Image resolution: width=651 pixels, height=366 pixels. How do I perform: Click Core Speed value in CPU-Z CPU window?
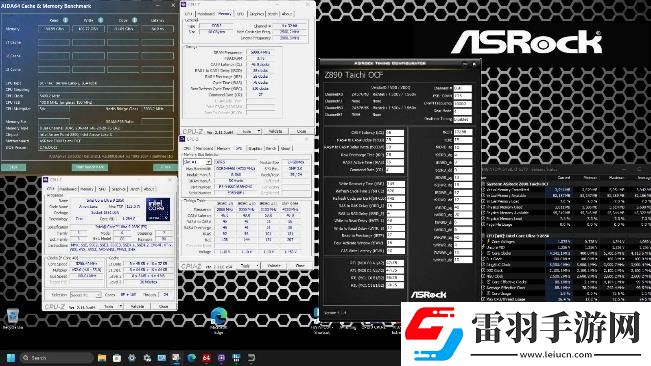click(88, 264)
